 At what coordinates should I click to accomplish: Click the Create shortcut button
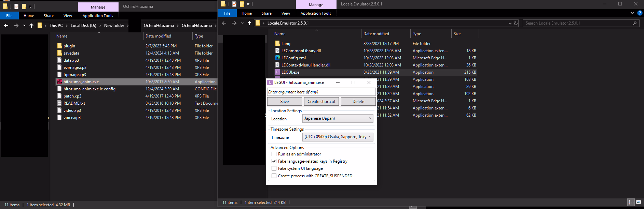[x=321, y=102]
